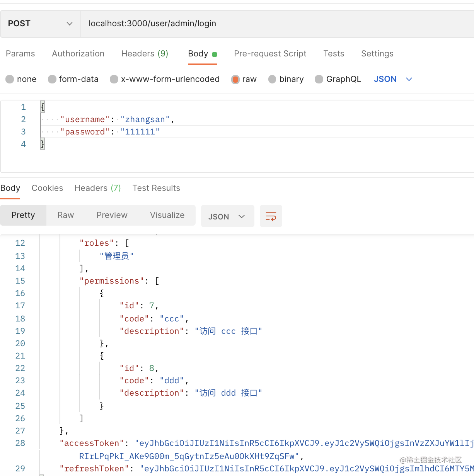
Task: Show the response Cookies tab
Action: tap(47, 188)
